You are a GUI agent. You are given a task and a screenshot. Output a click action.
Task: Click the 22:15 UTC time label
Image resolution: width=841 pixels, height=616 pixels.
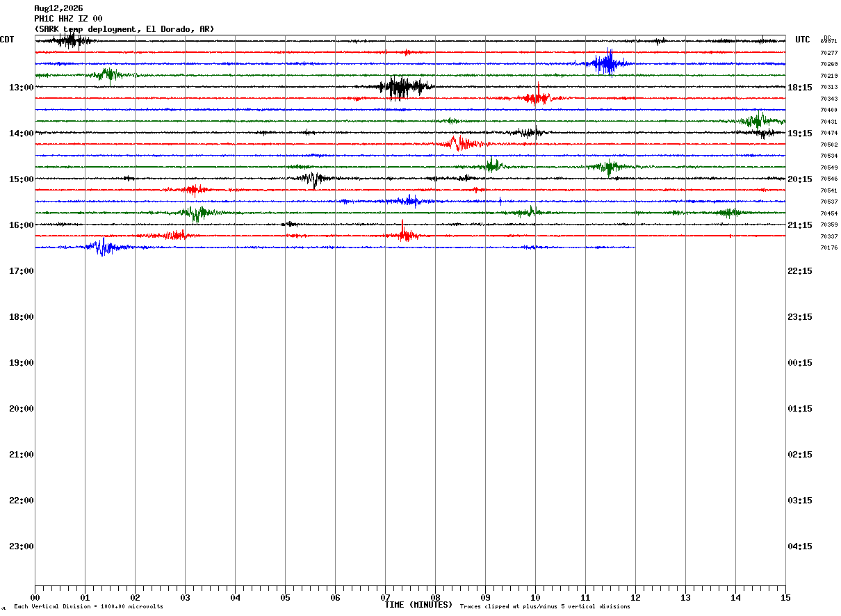coord(800,271)
